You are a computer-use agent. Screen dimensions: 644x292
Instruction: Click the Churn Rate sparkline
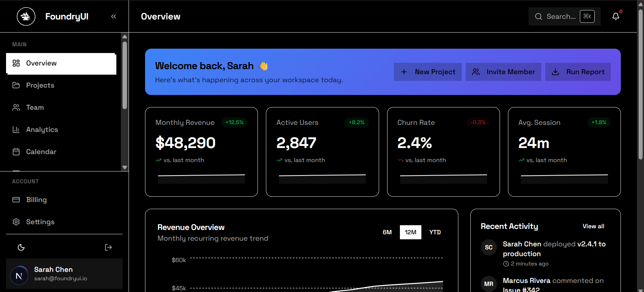point(444,179)
